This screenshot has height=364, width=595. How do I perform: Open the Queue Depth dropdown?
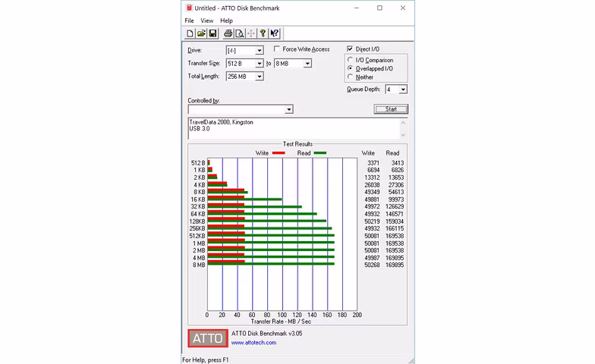point(403,89)
